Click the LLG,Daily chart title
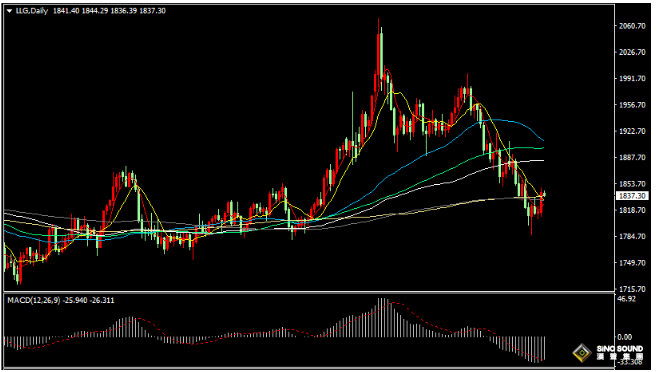This screenshot has width=657, height=372. coord(32,11)
